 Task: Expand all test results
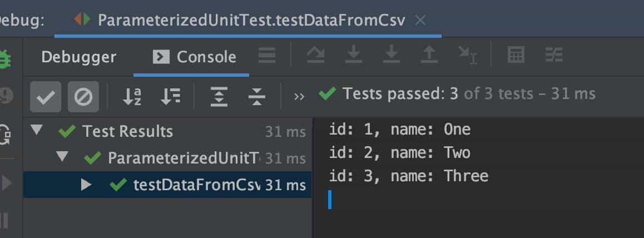click(219, 97)
